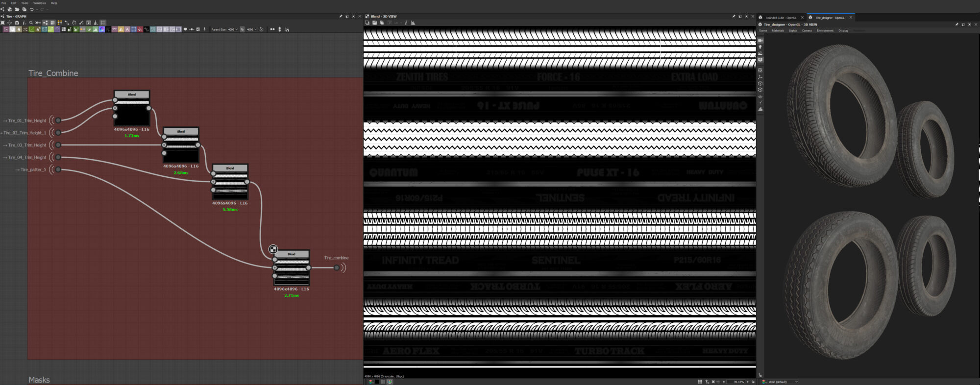Click the highlighted node layout icon in graph toolbar
980x385 pixels.
click(x=45, y=23)
